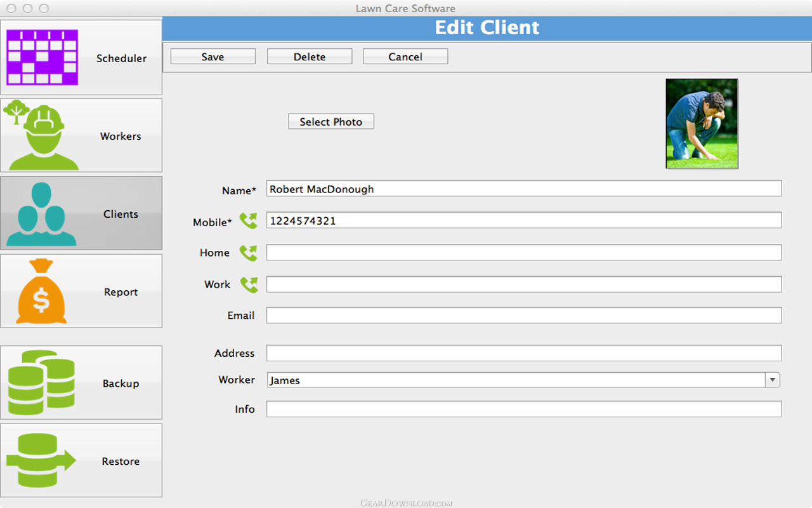Select the Clients section label

[x=121, y=214]
